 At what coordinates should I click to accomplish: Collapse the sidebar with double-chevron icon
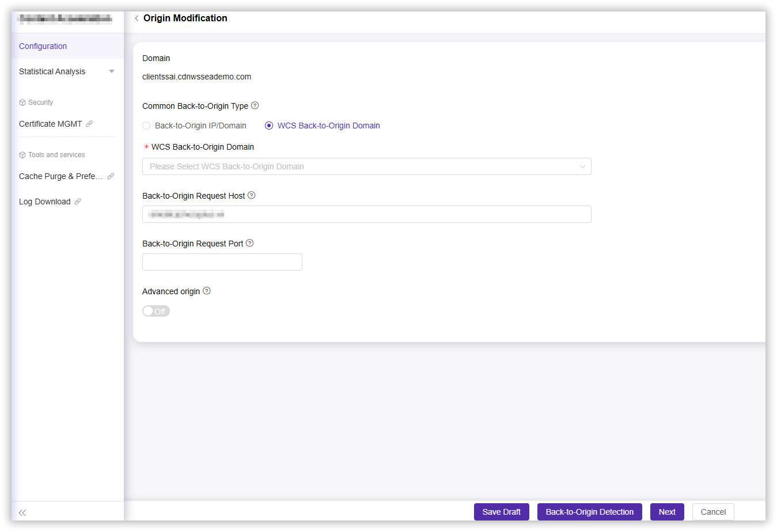[x=22, y=512]
